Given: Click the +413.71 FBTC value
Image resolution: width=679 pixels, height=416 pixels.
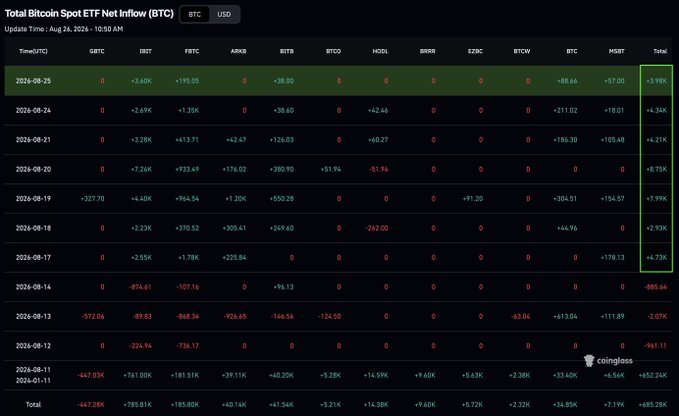Looking at the screenshot, I should tap(187, 140).
